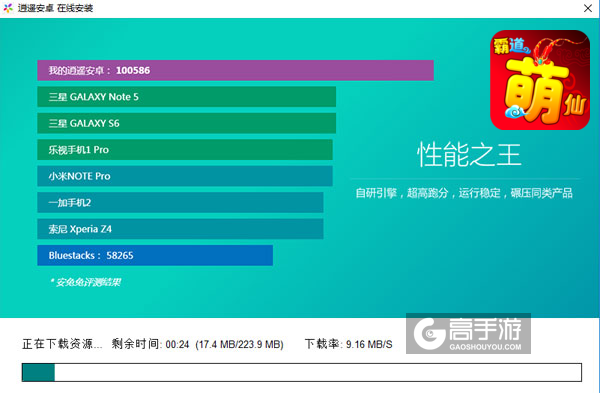Click the 自研引擎，超高跑分 description line
The image size is (600, 393).
tap(464, 193)
